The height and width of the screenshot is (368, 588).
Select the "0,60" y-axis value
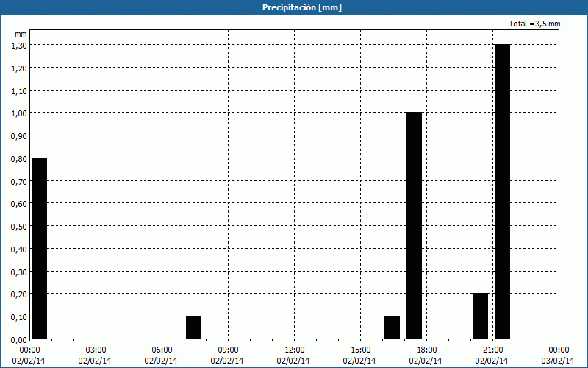click(x=19, y=204)
